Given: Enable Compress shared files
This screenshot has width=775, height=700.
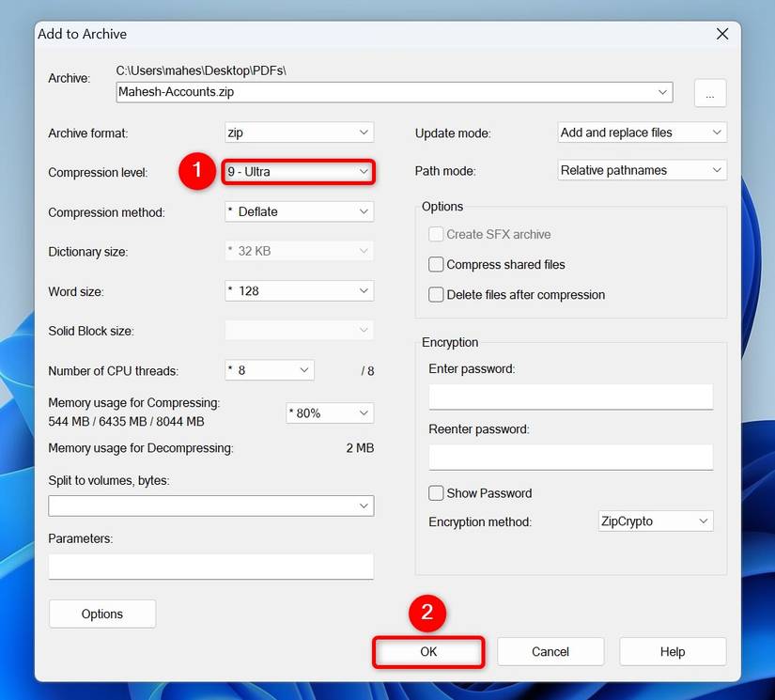Looking at the screenshot, I should click(x=436, y=264).
